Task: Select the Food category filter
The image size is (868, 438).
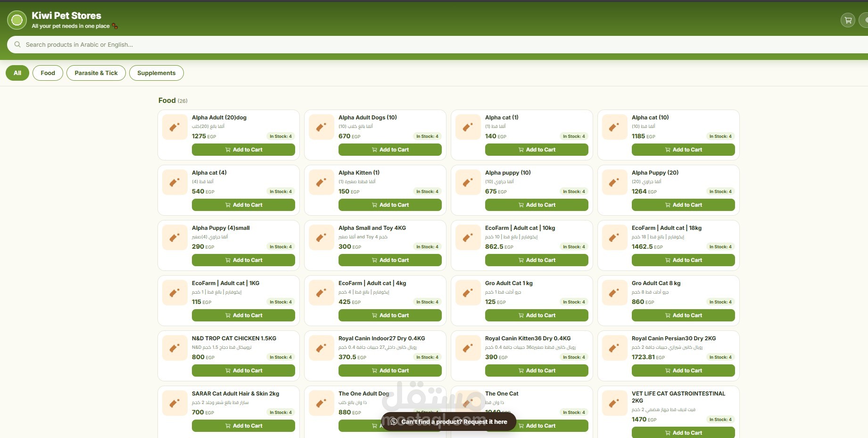Action: pos(48,73)
